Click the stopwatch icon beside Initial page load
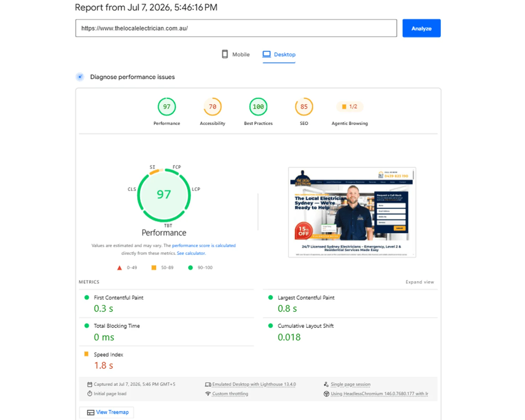The image size is (525, 420). [x=90, y=394]
